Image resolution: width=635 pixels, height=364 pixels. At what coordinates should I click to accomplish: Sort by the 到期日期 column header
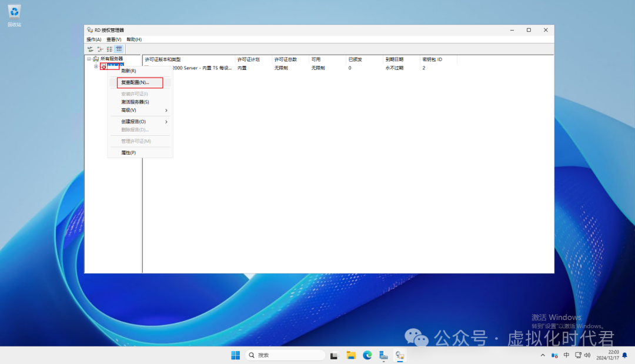pos(395,59)
